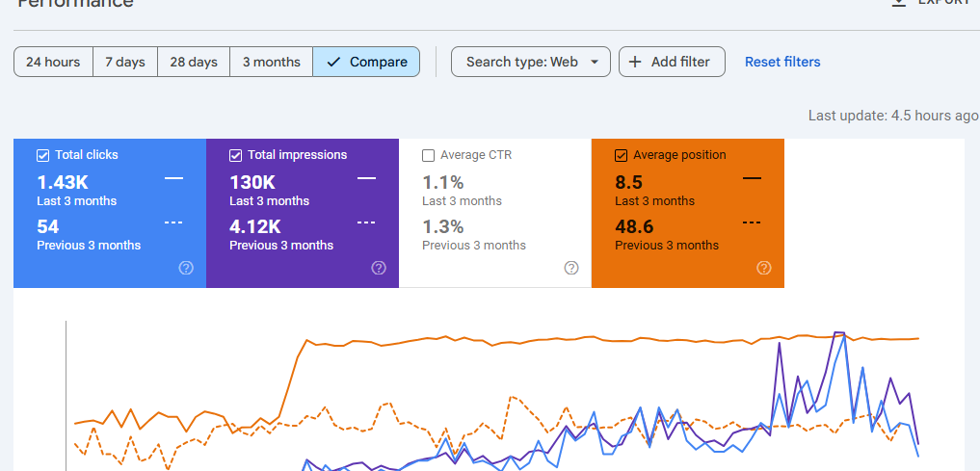Screen dimensions: 980x471
Task: Click the export download icon
Action: pyautogui.click(x=899, y=3)
